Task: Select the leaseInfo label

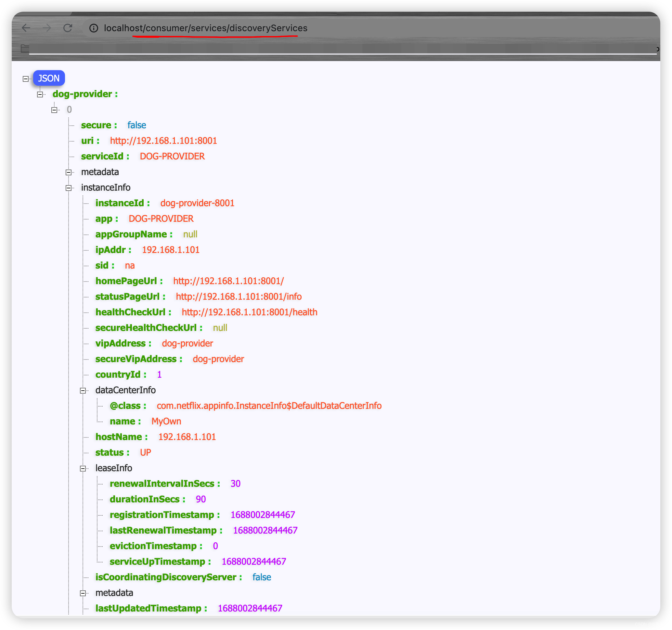Action: pyautogui.click(x=114, y=468)
